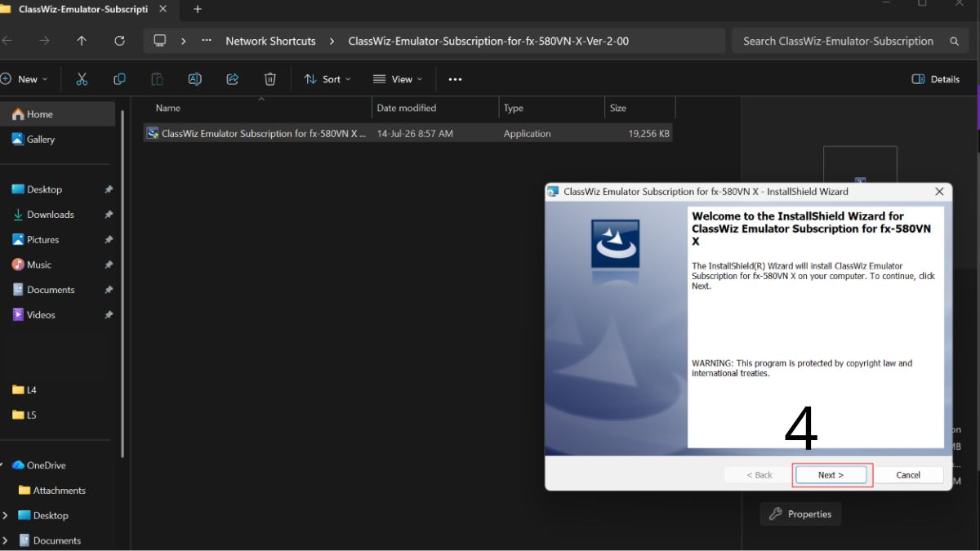
Task: Click the Copy icon in the toolbar
Action: 119,79
